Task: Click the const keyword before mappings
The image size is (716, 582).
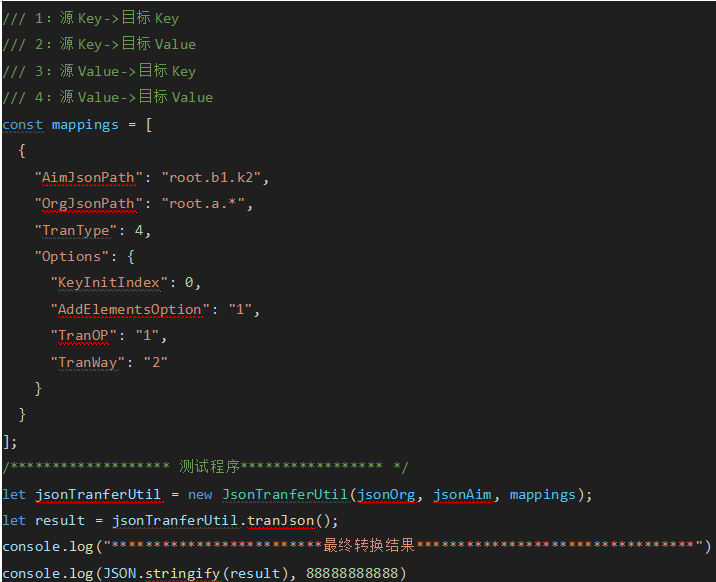Action: tap(23, 125)
